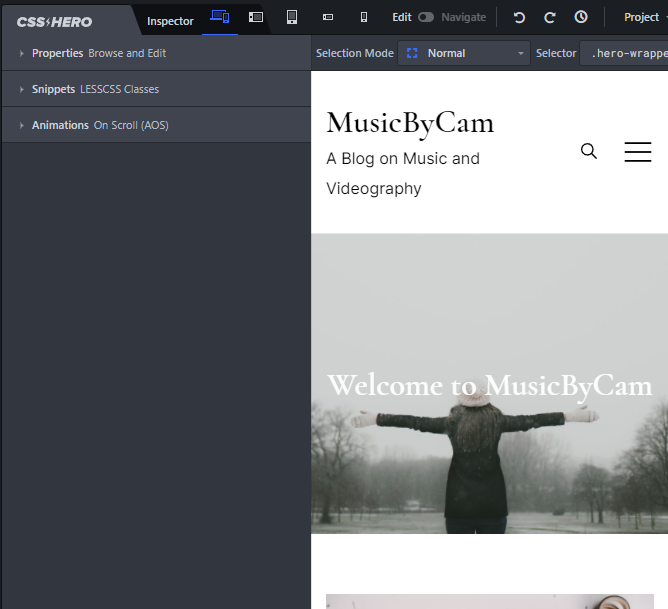Select landscape tablet preview icon

point(256,17)
